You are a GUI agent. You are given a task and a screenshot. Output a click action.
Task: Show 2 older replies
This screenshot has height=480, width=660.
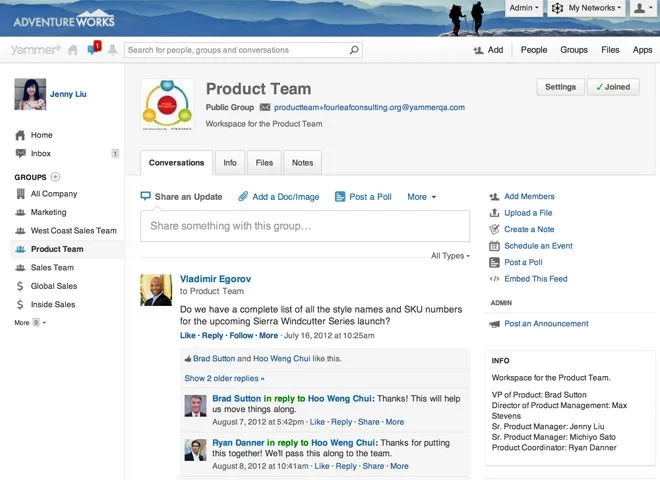point(224,379)
